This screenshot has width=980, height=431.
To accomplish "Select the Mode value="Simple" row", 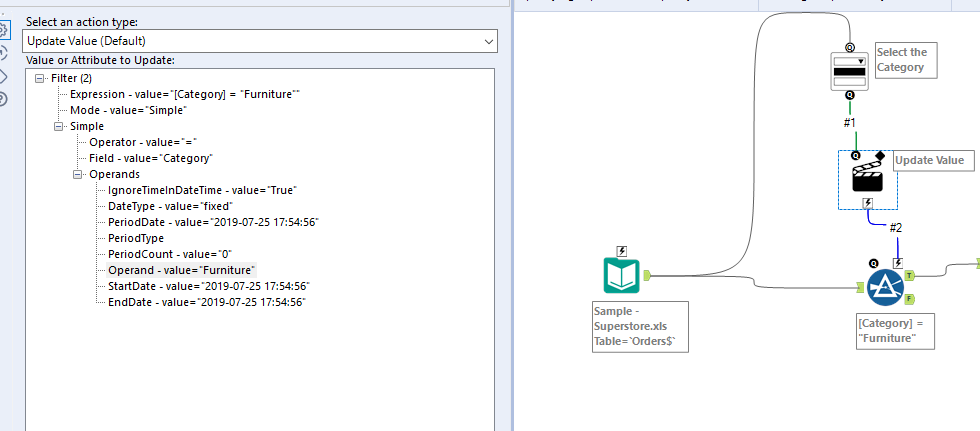I will click(129, 110).
